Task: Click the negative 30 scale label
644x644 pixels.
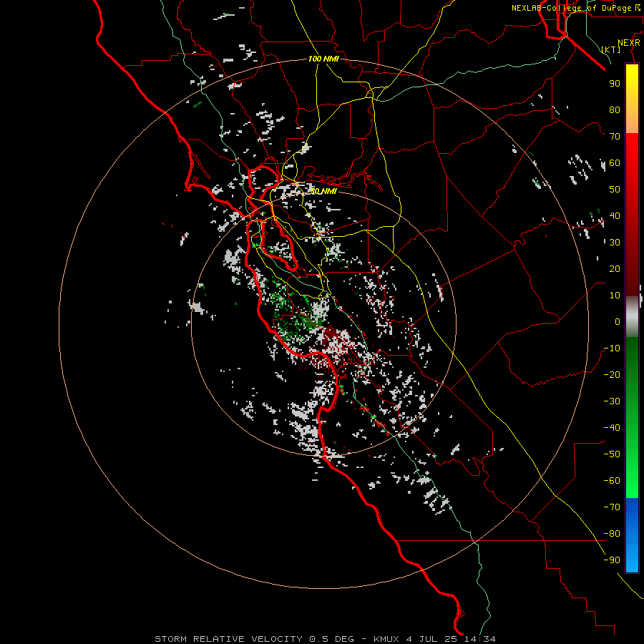Action: [612, 401]
